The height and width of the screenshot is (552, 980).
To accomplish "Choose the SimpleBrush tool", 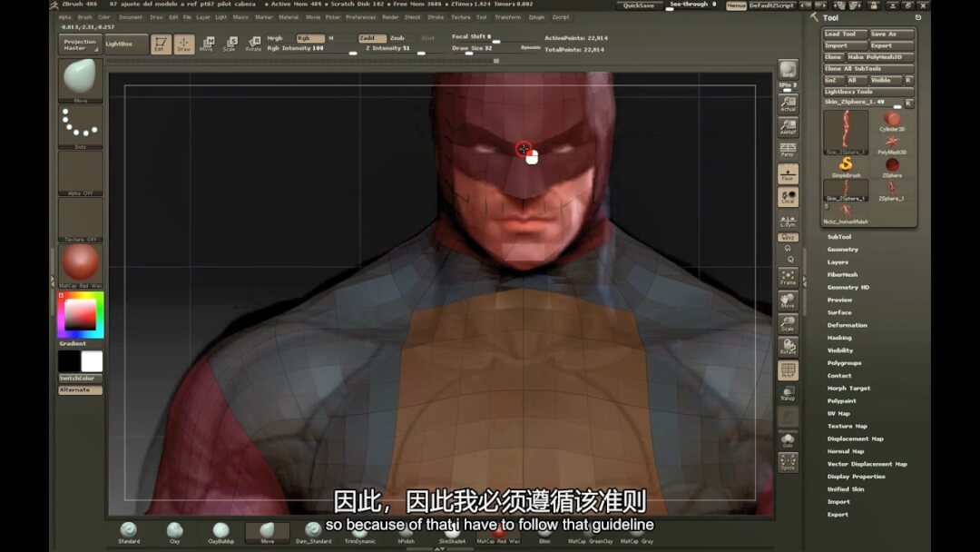I will [846, 168].
